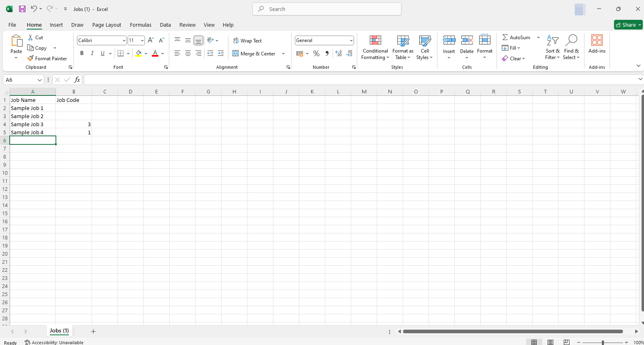
Task: Click the Conditional Formatting icon
Action: pyautogui.click(x=375, y=40)
